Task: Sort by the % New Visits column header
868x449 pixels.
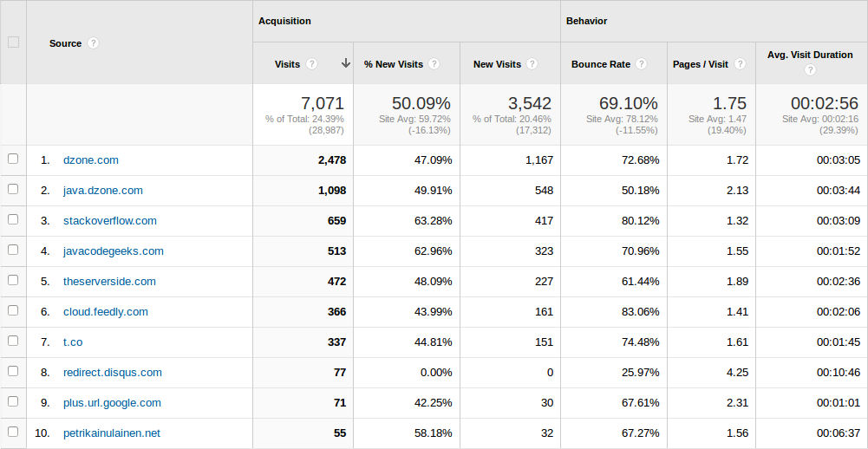Action: 394,64
